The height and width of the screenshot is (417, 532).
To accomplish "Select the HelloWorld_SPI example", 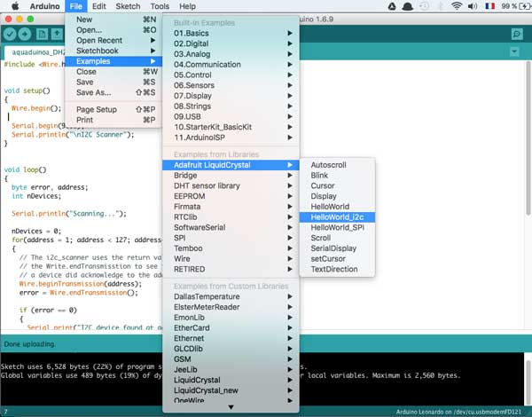I will [337, 227].
